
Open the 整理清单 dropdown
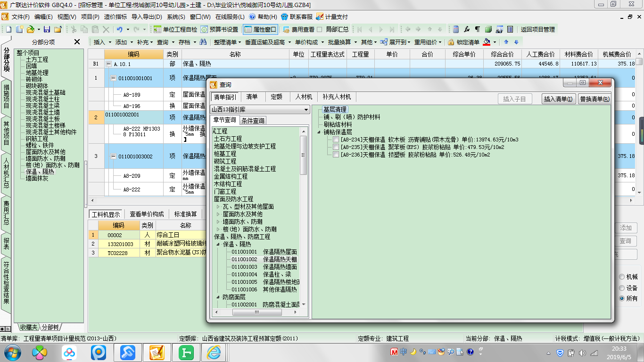(x=227, y=42)
